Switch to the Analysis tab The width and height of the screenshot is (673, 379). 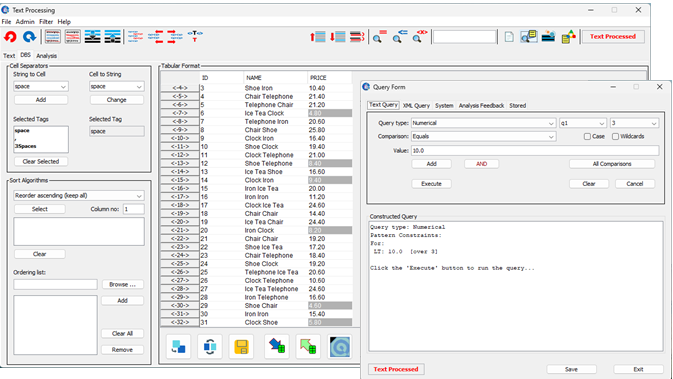46,56
